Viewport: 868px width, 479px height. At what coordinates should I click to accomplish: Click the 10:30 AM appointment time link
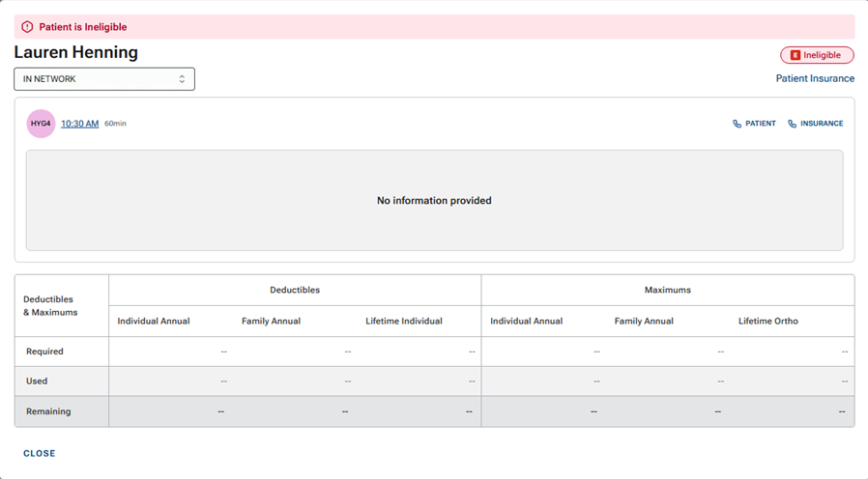tap(80, 124)
